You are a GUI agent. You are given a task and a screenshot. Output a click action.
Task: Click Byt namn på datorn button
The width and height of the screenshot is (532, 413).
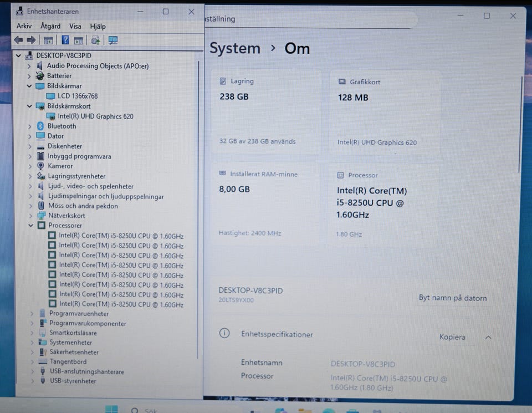coord(453,298)
